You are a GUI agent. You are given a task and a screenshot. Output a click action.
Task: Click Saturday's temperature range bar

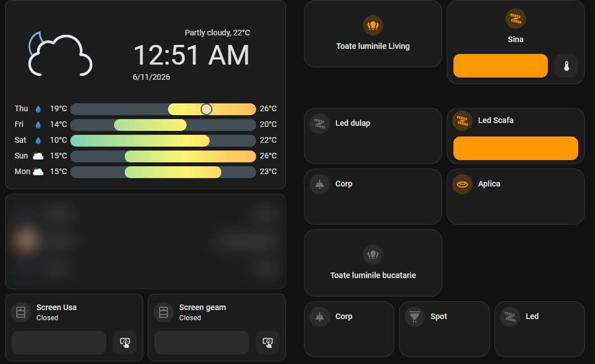[163, 140]
